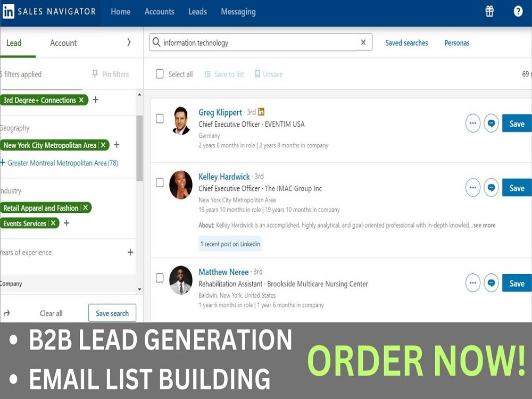Open more options for Greg Klippert
The height and width of the screenshot is (399, 532).
coord(472,123)
